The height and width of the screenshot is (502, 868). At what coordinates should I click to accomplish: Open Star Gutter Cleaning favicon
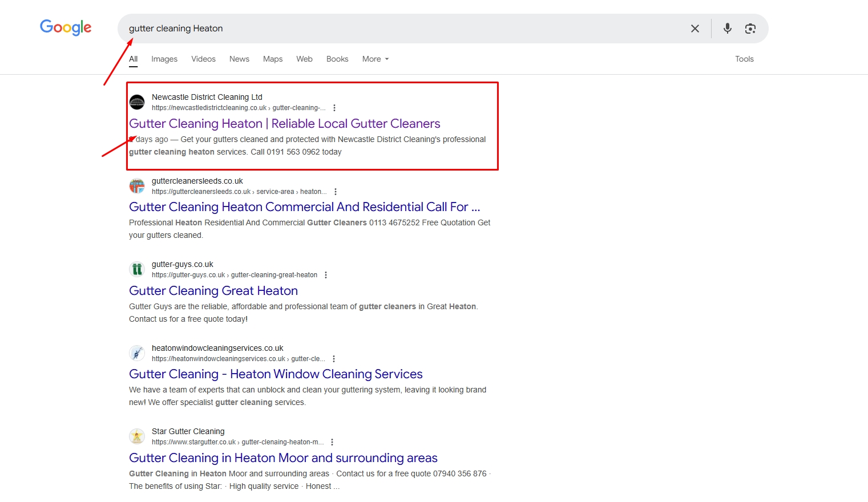click(x=137, y=436)
